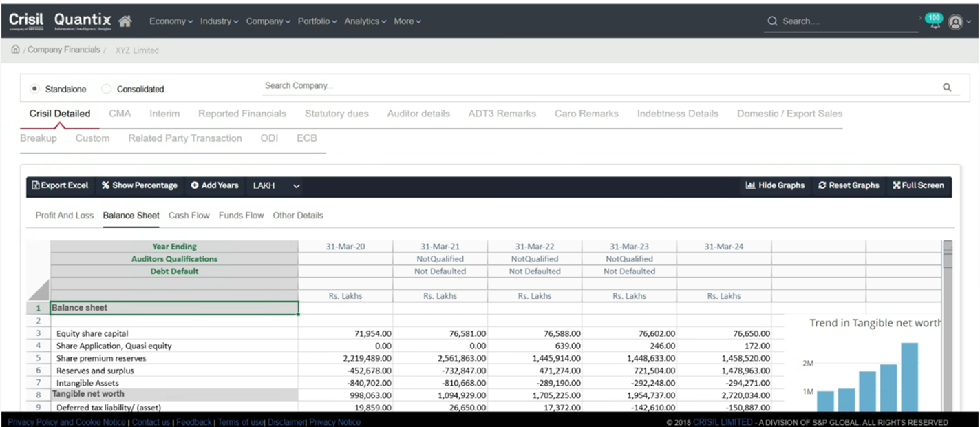Add Years to the financial table

[215, 185]
